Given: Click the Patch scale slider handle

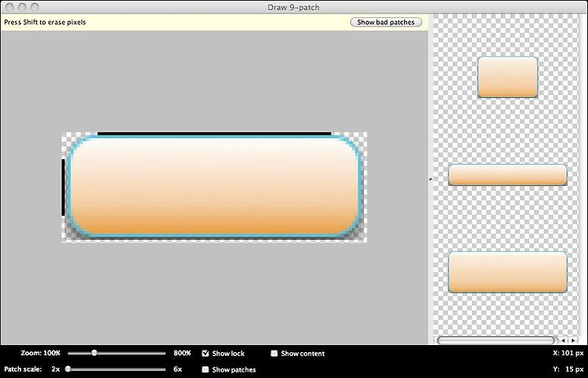Looking at the screenshot, I should point(68,369).
